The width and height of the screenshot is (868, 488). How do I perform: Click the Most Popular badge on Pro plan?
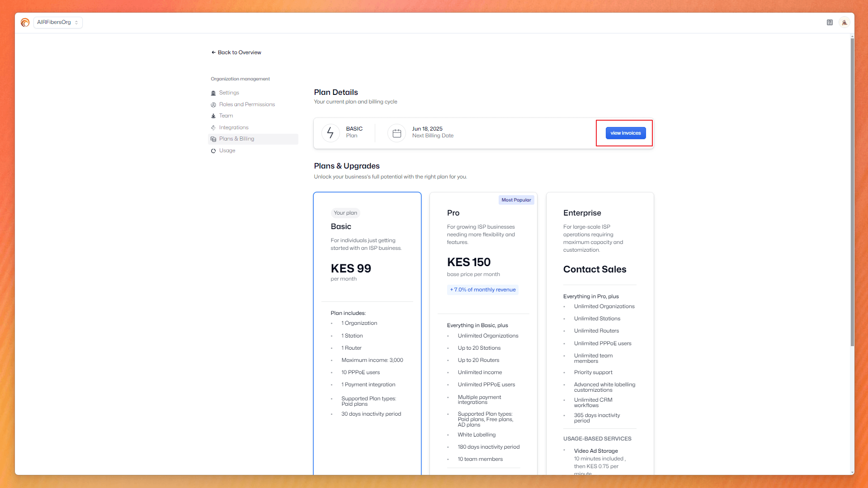[x=516, y=200]
